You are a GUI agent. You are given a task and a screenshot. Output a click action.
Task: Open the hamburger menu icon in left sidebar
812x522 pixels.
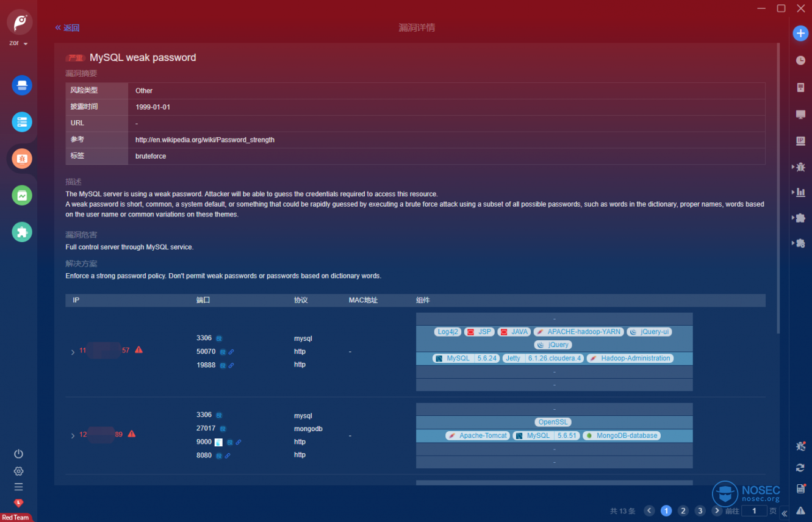[19, 487]
